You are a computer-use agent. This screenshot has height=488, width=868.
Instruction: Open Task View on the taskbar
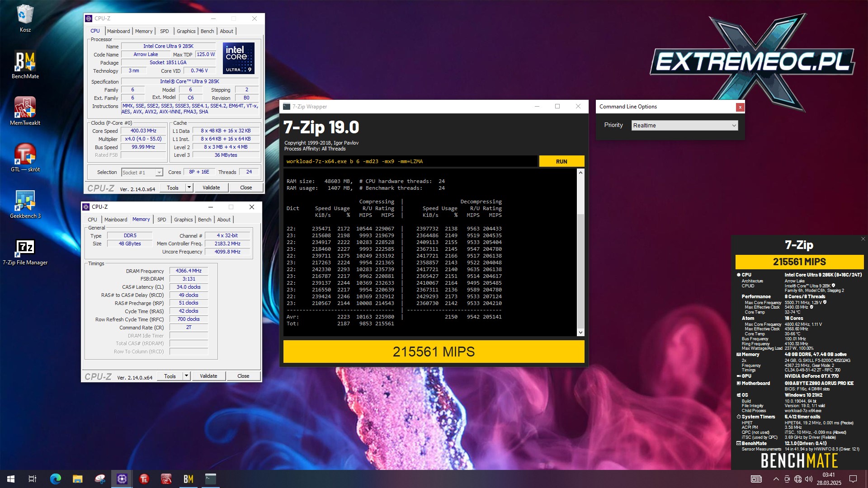pyautogui.click(x=33, y=479)
